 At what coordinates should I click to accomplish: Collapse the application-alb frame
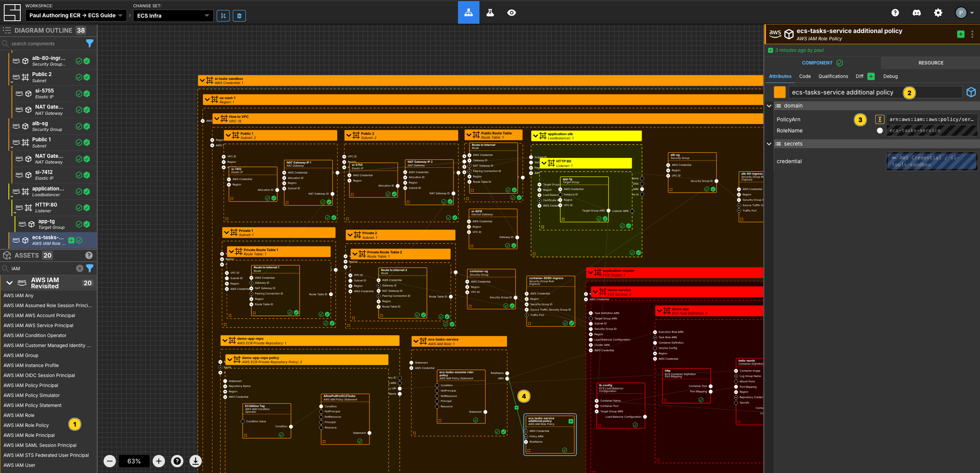(x=536, y=136)
